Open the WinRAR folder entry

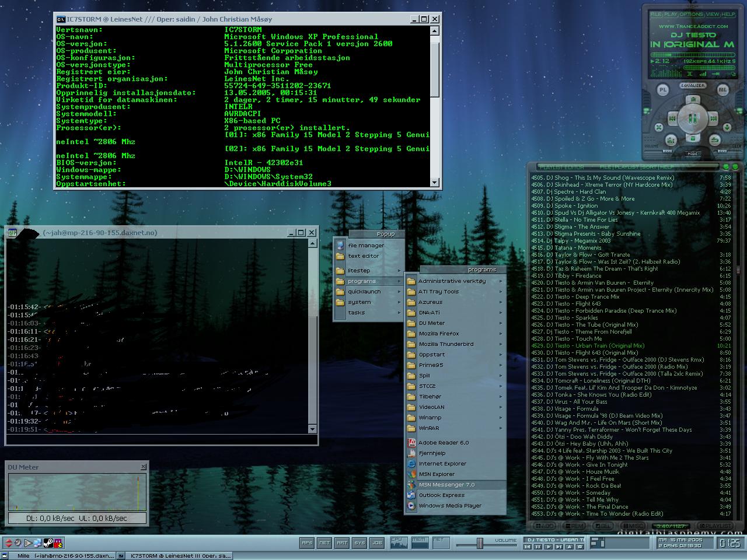point(455,428)
